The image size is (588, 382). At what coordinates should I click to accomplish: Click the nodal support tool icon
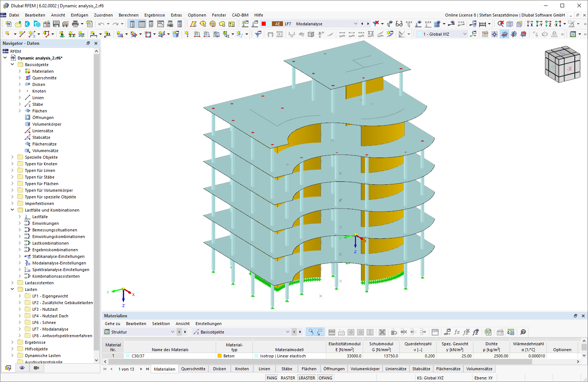click(x=62, y=34)
